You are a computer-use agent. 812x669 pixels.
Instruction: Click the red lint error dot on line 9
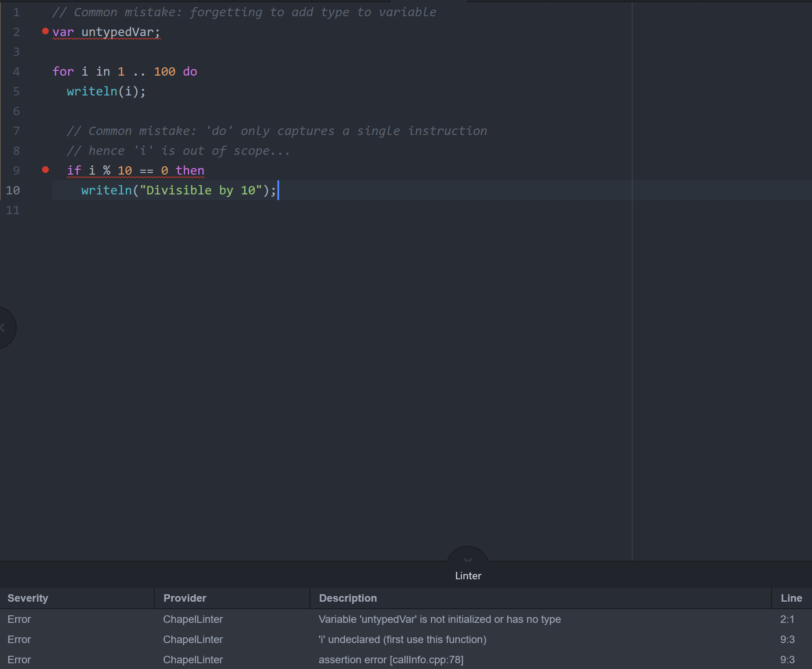pyautogui.click(x=45, y=170)
